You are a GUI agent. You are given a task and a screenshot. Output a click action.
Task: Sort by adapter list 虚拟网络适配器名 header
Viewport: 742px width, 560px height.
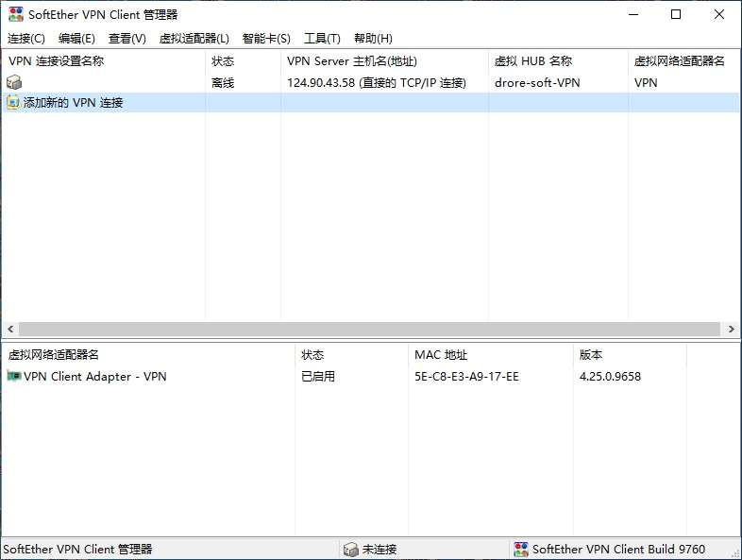(148, 354)
